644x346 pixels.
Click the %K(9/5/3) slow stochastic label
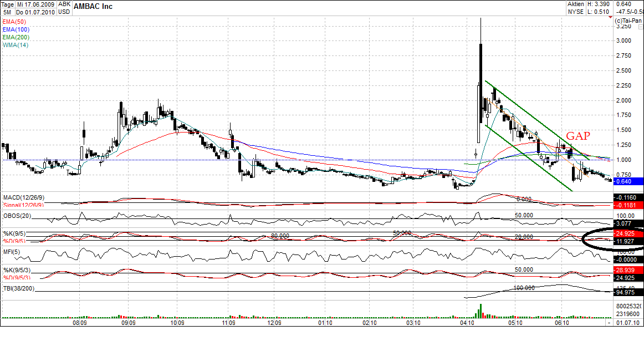point(17,271)
